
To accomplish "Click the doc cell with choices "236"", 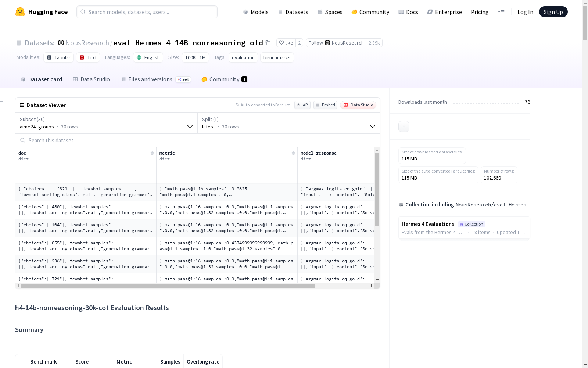I will [86, 264].
